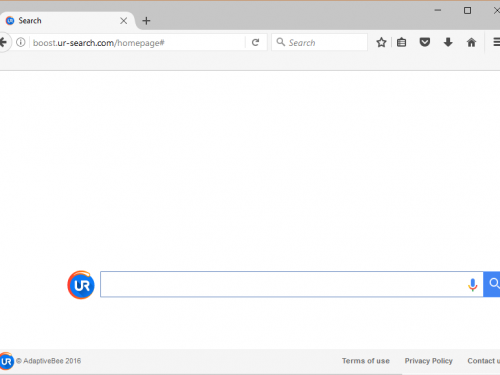Open the downloads arrow
Viewport: 500px width, 375px height.
click(448, 42)
